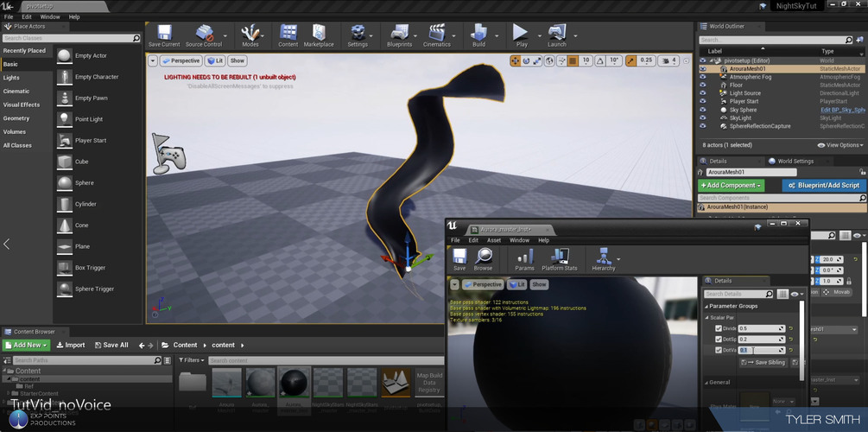This screenshot has width=868, height=432.
Task: Toggle world/local coordinate globe icon
Action: point(549,61)
